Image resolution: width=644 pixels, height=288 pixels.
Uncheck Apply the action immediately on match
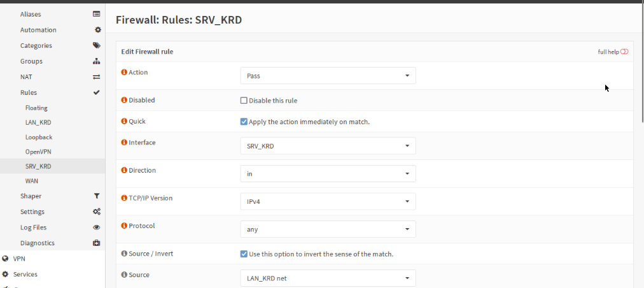click(244, 122)
